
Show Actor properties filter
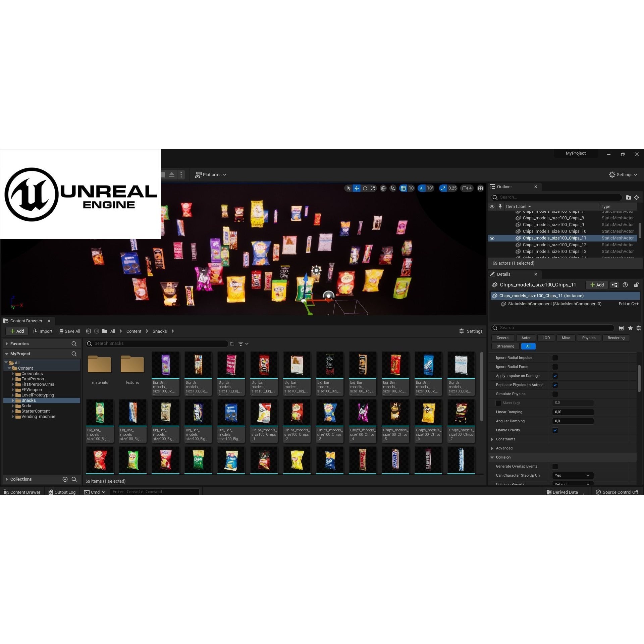coord(526,338)
